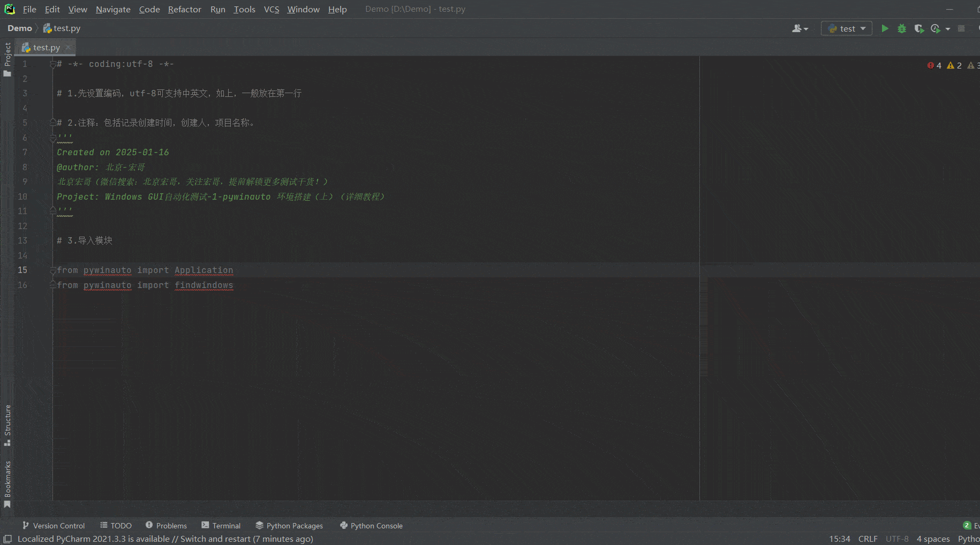Viewport: 980px width, 545px height.
Task: Toggle the Bookmarks tool window stripe button
Action: 7,484
